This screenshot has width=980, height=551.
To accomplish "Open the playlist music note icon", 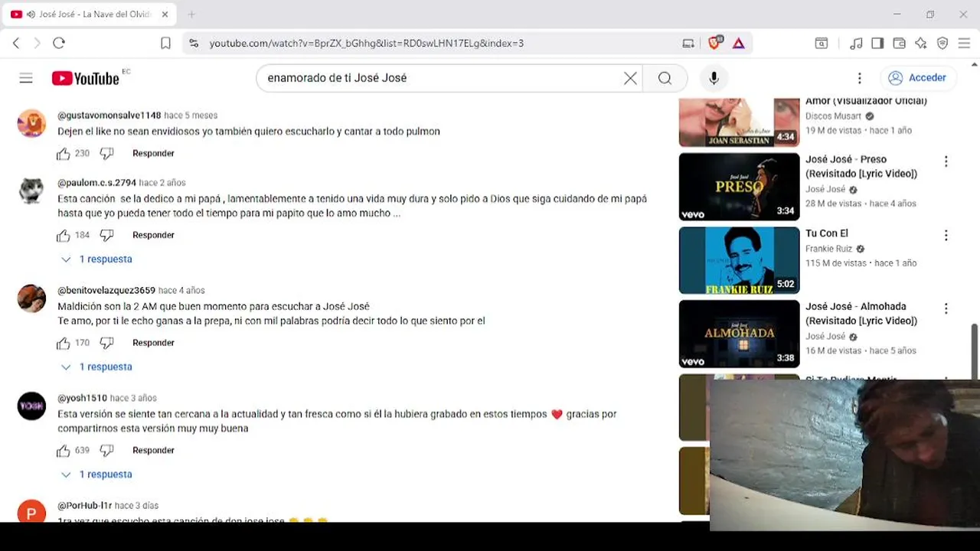I will click(857, 44).
